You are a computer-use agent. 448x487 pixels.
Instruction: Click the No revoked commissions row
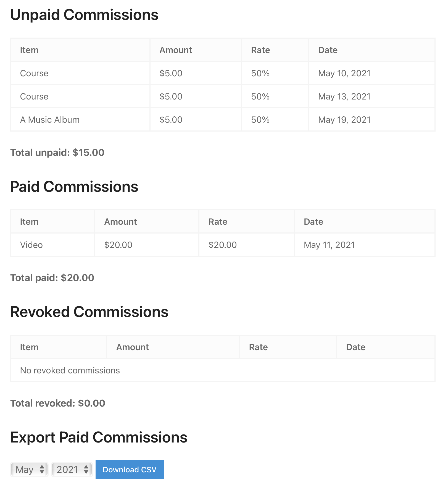[x=70, y=370]
